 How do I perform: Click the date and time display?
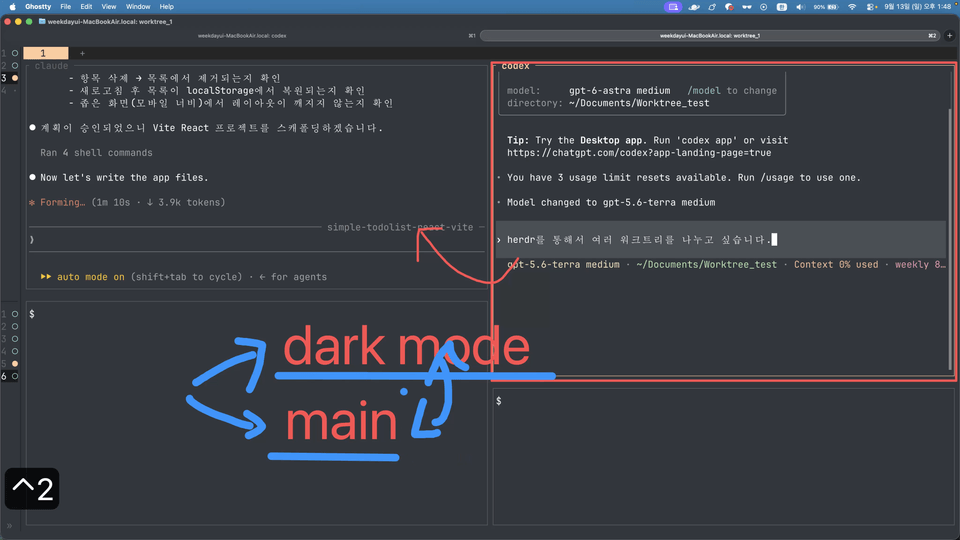918,7
